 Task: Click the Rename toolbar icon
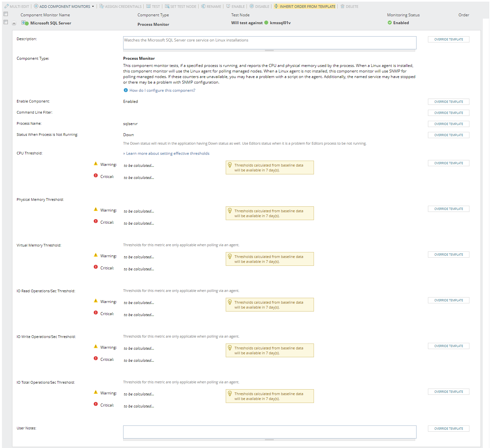click(203, 6)
